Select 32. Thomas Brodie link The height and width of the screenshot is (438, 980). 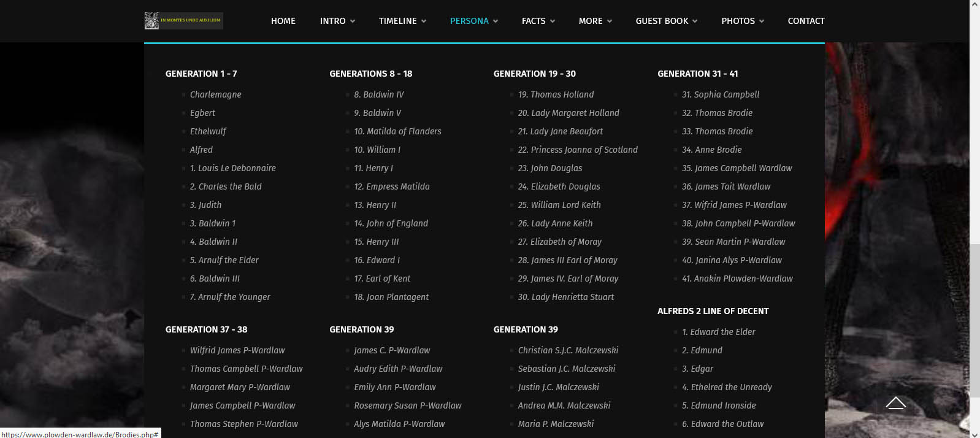pos(717,113)
